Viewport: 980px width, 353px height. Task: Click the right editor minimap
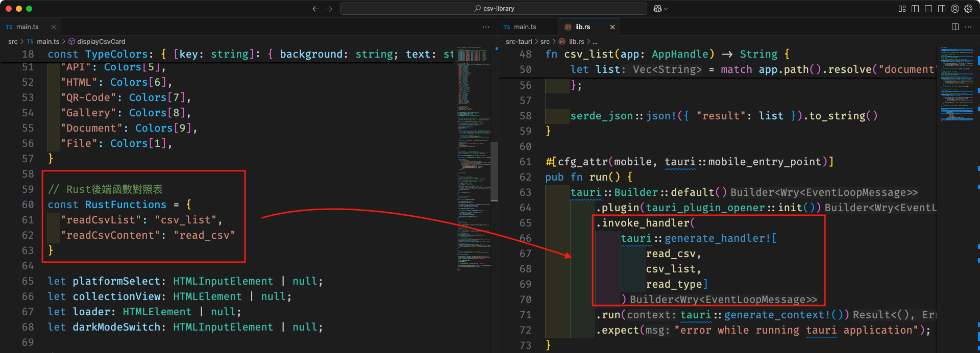tap(957, 84)
